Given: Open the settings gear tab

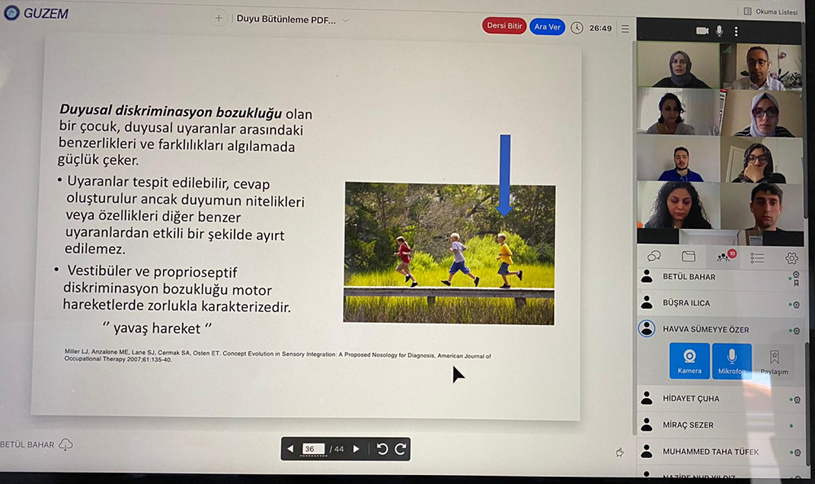Looking at the screenshot, I should (x=791, y=258).
